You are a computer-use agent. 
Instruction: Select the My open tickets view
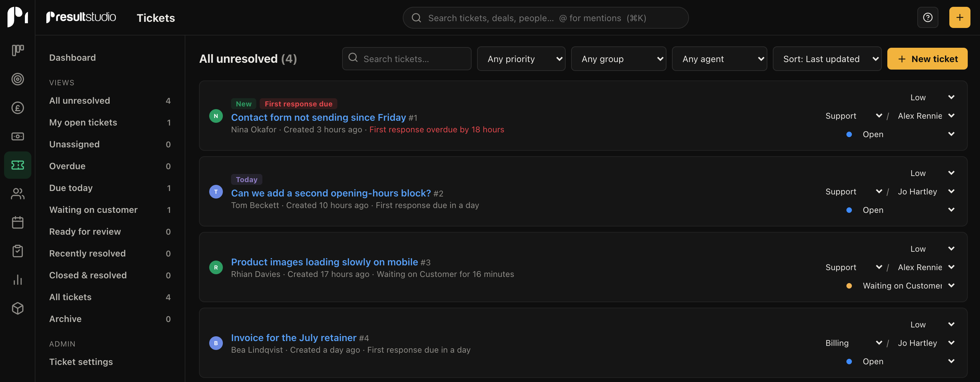pyautogui.click(x=110, y=122)
